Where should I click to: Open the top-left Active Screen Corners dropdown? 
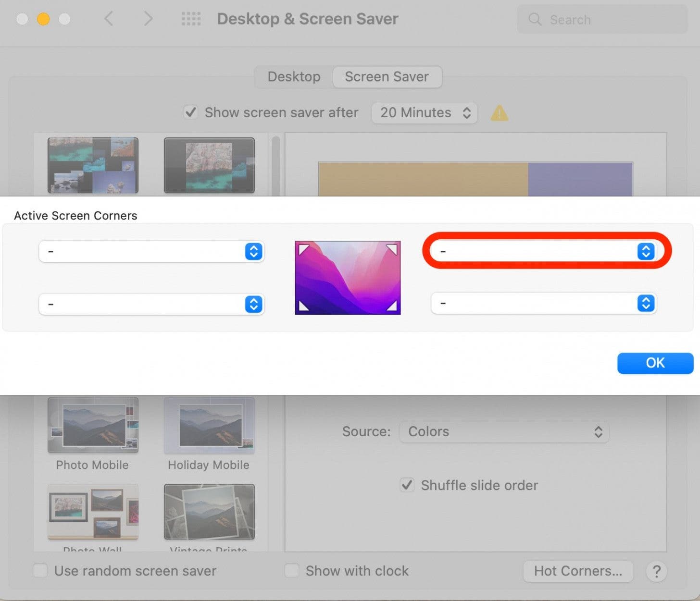pos(151,251)
